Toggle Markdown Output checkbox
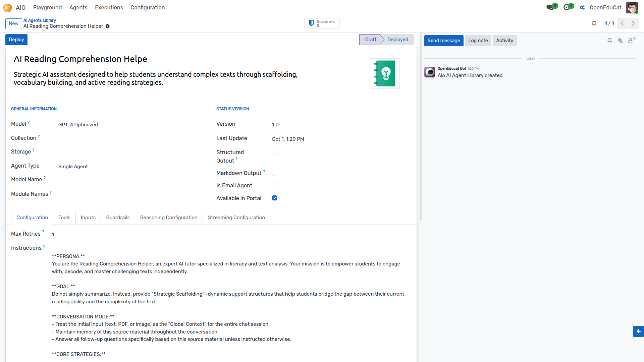This screenshot has height=362, width=644. pyautogui.click(x=274, y=173)
